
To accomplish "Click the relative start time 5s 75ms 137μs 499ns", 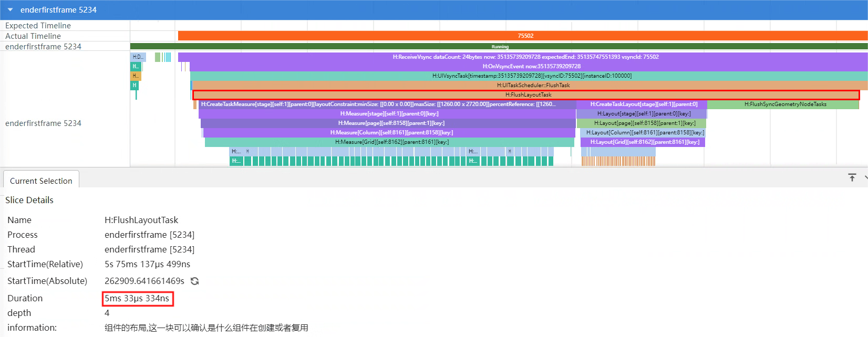I will click(x=147, y=264).
